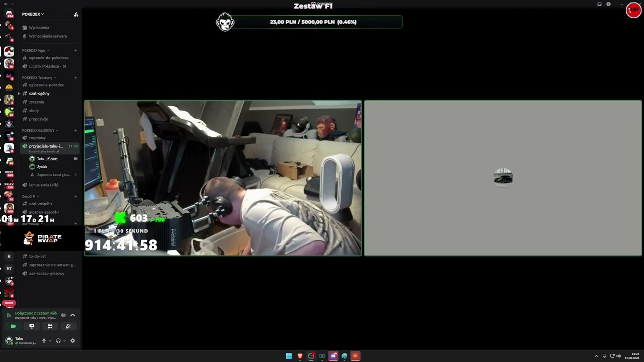Image resolution: width=644 pixels, height=362 pixels.
Task: Open the R server in server list
Action: coord(9,256)
